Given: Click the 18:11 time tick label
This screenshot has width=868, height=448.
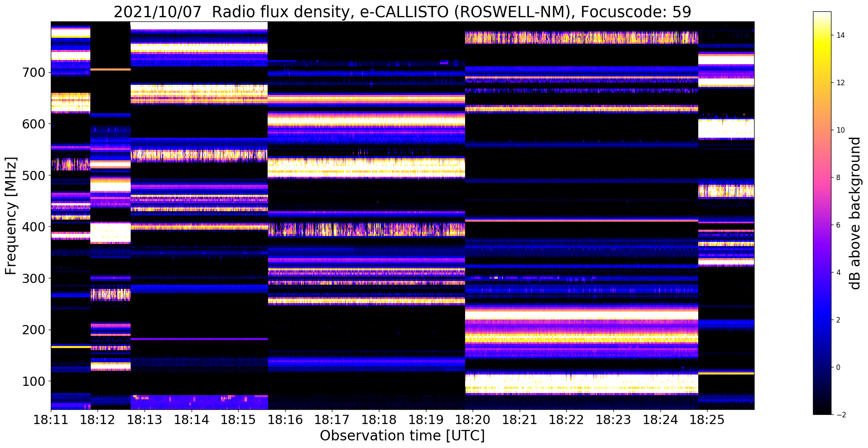Looking at the screenshot, I should click(x=51, y=419).
